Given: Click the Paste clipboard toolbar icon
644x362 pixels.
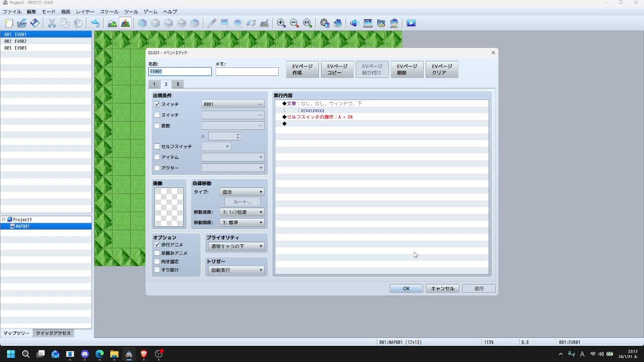Looking at the screenshot, I should pyautogui.click(x=78, y=23).
